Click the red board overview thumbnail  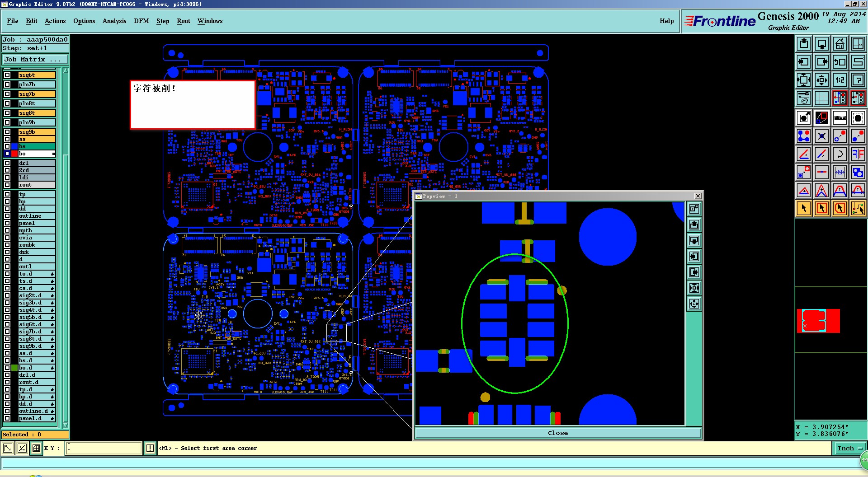(818, 321)
